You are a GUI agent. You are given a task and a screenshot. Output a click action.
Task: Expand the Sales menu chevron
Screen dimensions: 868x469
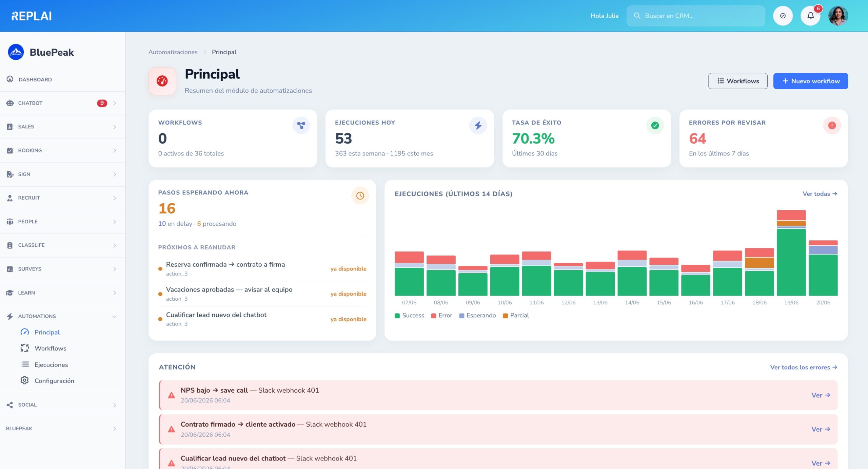115,127
